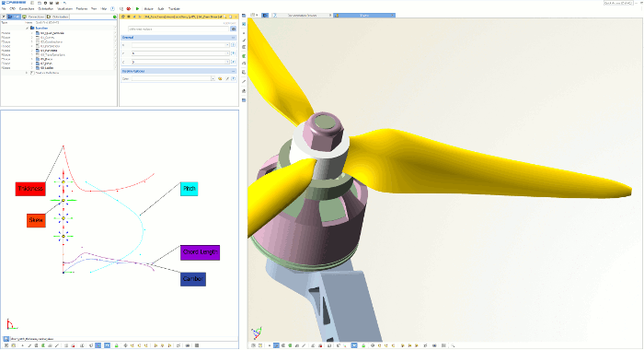Image resolution: width=644 pixels, height=350 pixels.
Task: Click the cyan Pitch label box
Action: (x=189, y=189)
